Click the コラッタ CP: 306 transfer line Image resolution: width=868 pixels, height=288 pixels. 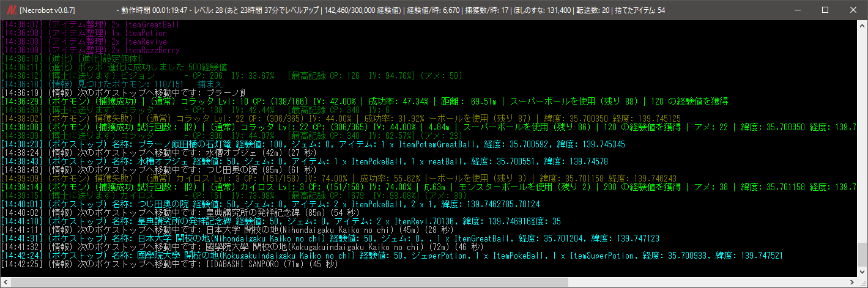click(x=232, y=136)
